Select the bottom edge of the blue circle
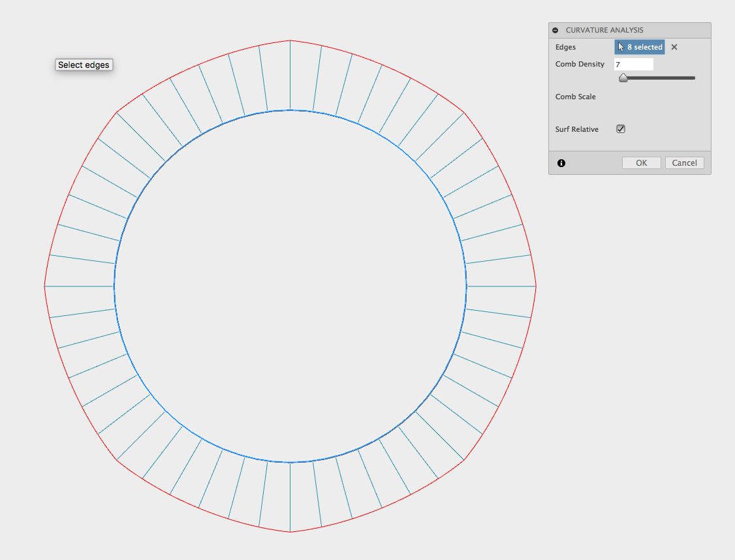This screenshot has width=735, height=560. coord(290,461)
